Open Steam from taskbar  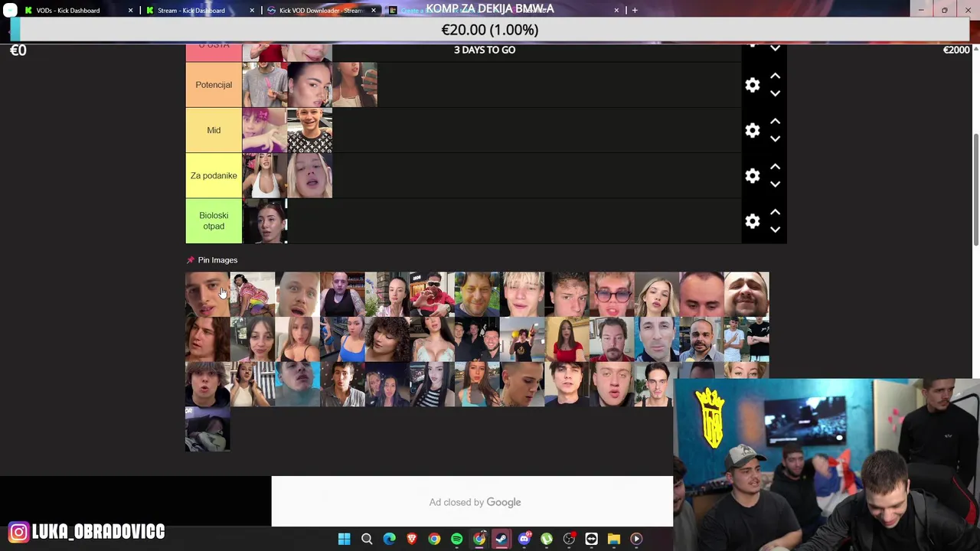click(501, 539)
